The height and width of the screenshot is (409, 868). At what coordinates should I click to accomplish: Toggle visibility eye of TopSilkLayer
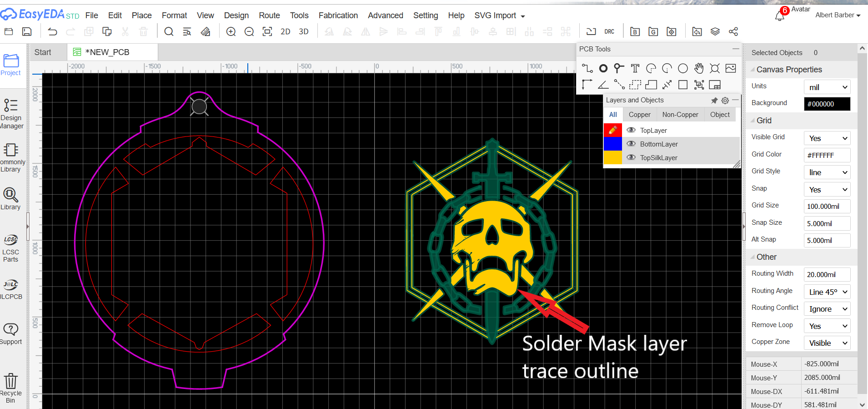[631, 157]
